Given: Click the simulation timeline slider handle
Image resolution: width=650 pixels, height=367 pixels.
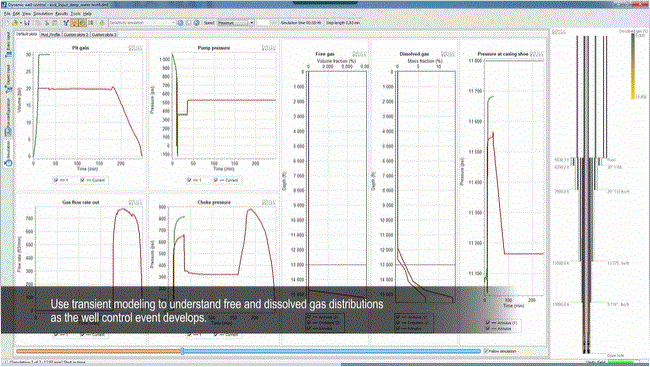Looking at the screenshot, I should point(182,351).
